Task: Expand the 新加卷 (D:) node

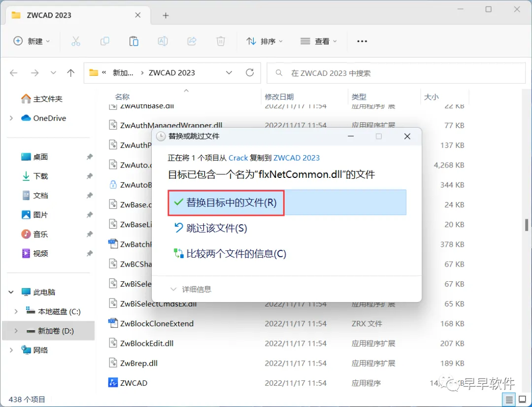Action: (16, 331)
